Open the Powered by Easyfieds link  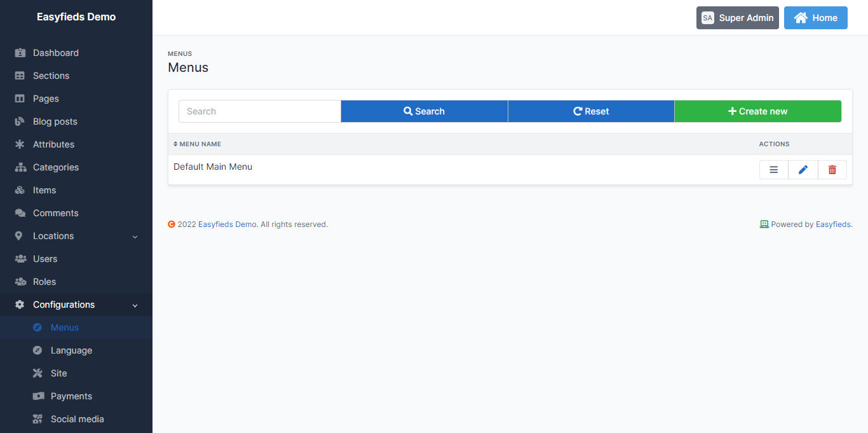(833, 224)
